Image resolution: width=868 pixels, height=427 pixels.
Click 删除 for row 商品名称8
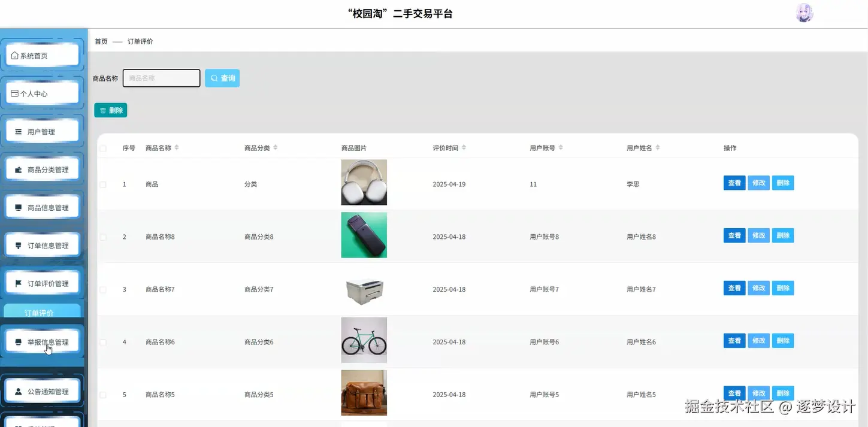783,235
